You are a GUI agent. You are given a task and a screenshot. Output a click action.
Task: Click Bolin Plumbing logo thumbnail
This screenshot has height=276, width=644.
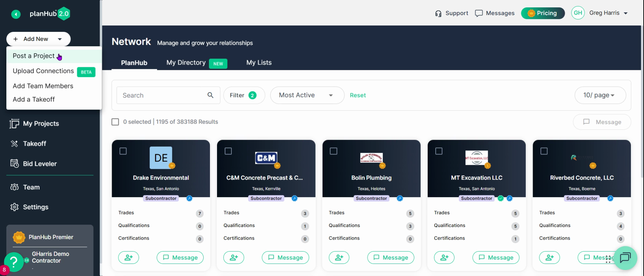tap(371, 158)
